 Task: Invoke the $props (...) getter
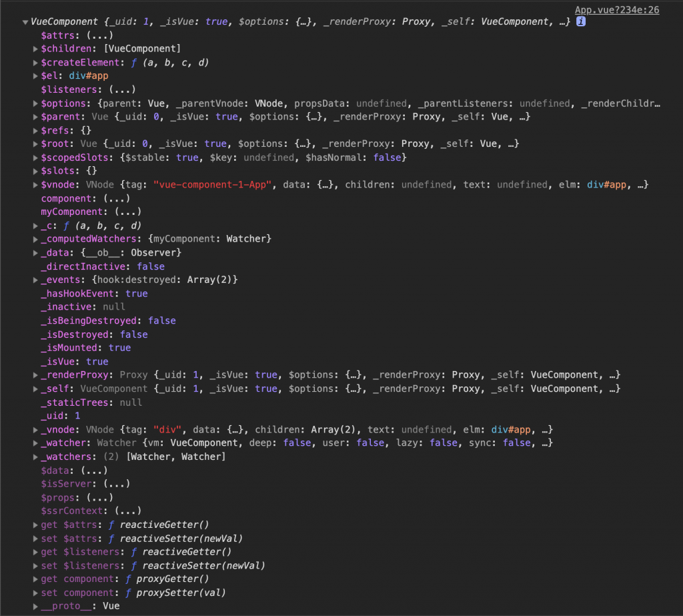click(x=100, y=497)
